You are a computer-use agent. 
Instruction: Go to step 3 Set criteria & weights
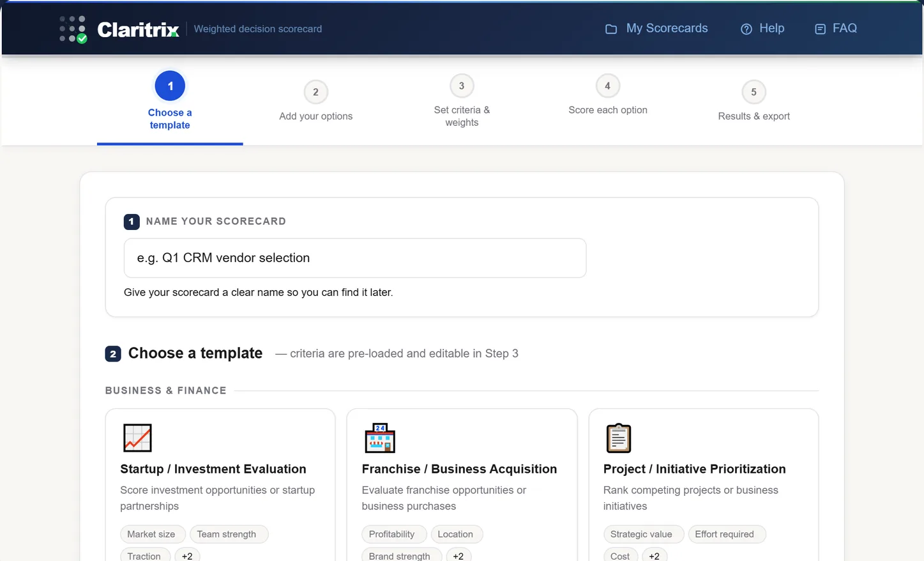(x=462, y=101)
